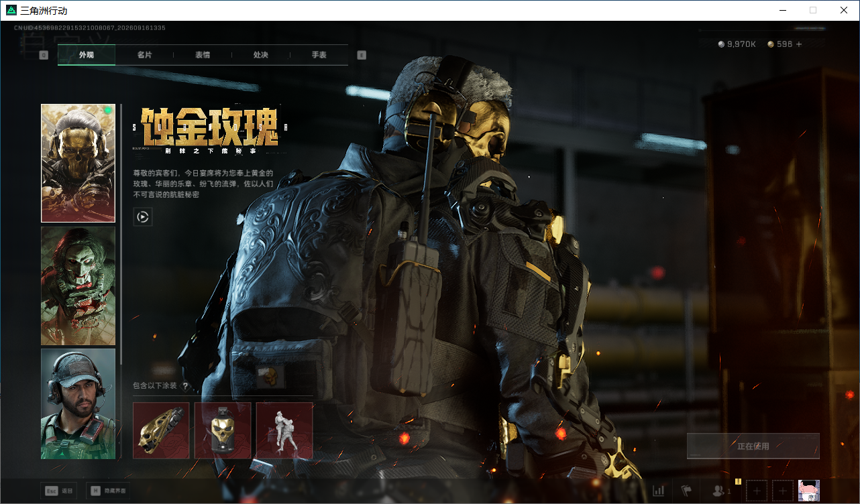Click the H 隐藏界面 hide interface button
Viewport: 860px width, 504px height.
(109, 491)
